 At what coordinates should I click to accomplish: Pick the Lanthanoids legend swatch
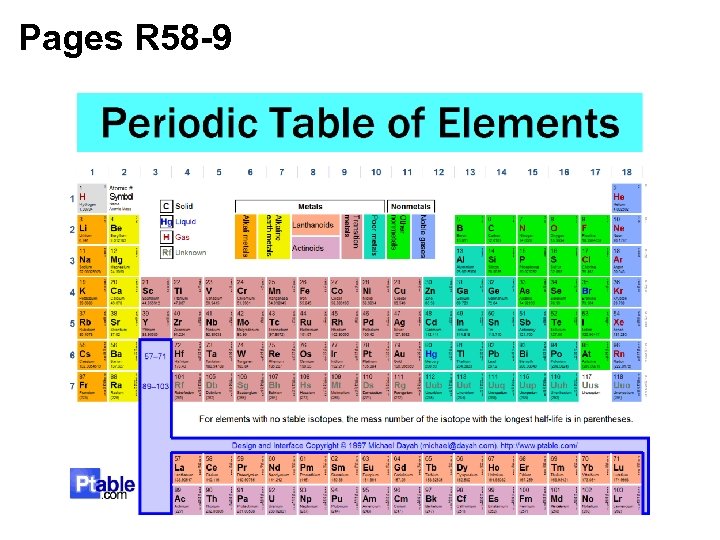tap(315, 225)
